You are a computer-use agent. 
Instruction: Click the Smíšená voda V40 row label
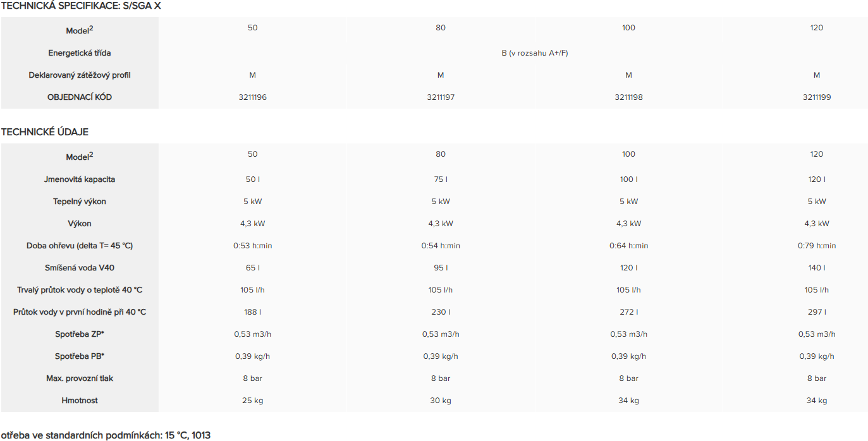click(80, 268)
